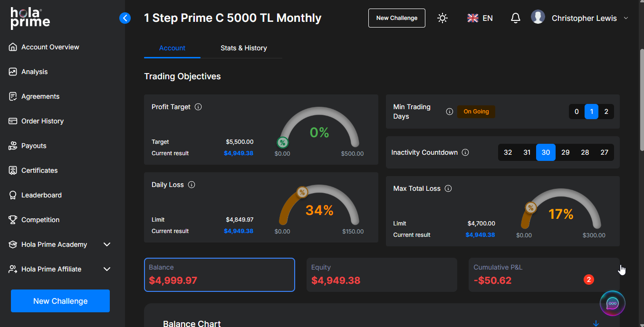Open the chat support bubble
644x327 pixels.
coord(613,303)
